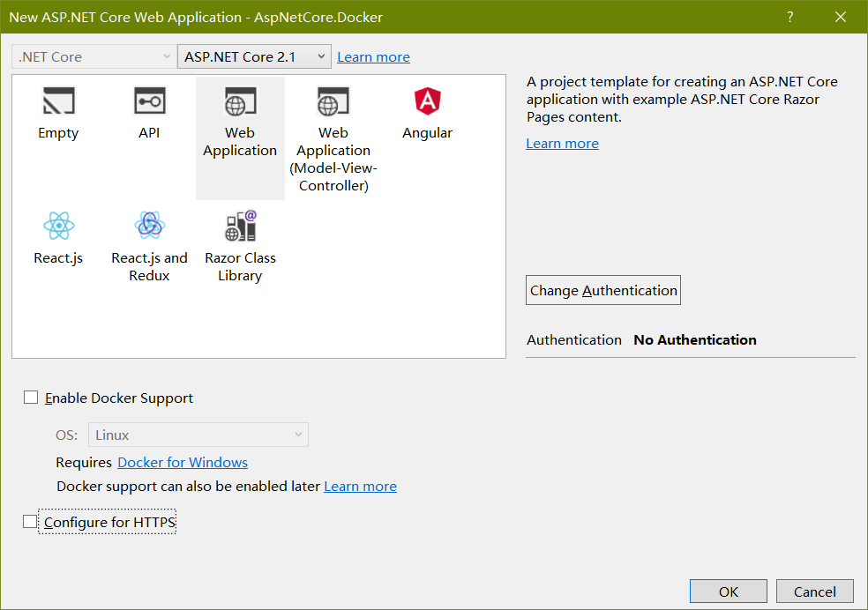Open the dialog help question mark
The width and height of the screenshot is (868, 610).
[x=789, y=17]
